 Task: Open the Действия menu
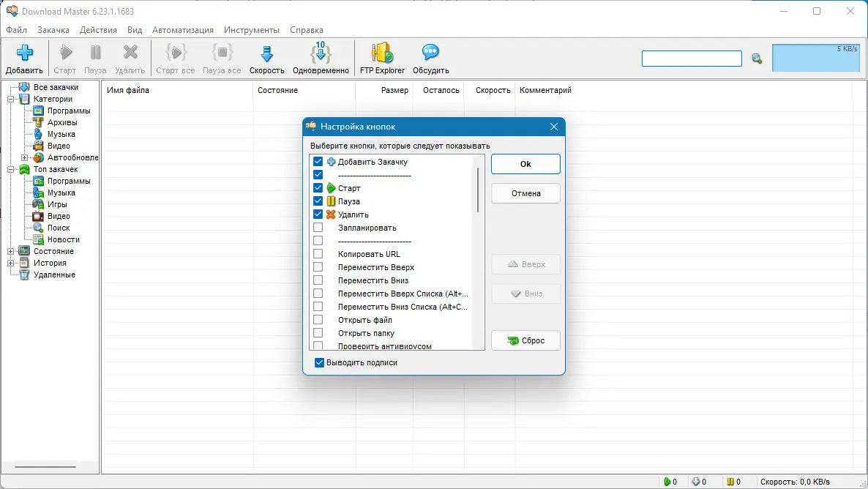point(98,30)
